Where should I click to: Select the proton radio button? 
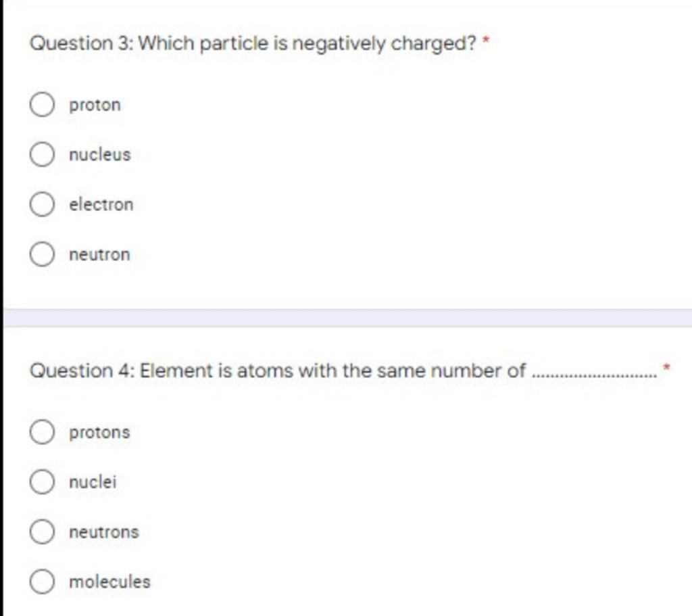point(42,105)
